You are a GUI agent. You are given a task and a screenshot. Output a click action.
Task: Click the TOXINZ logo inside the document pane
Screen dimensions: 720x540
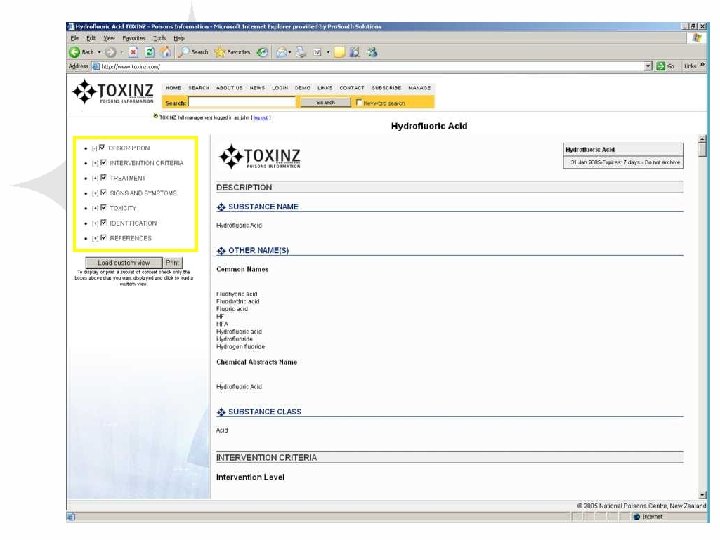tap(260, 157)
